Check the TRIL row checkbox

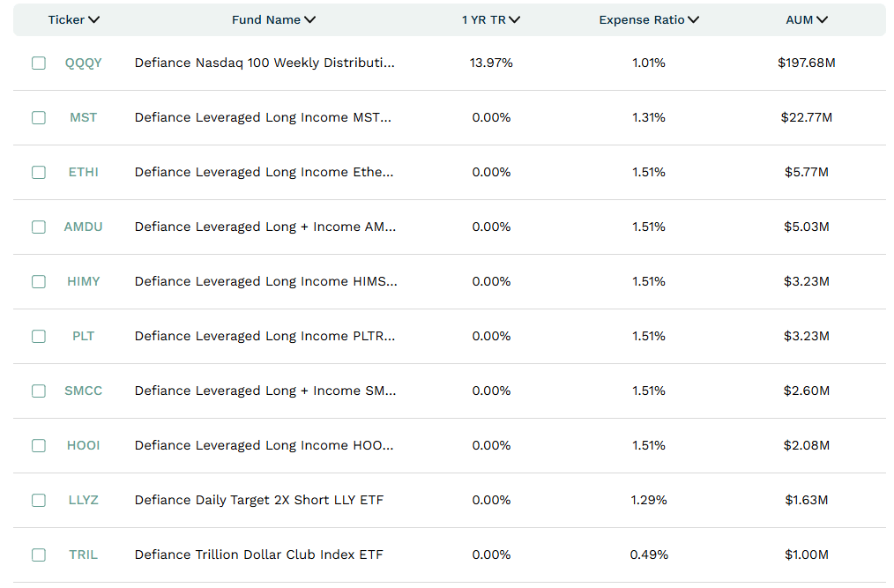(x=39, y=555)
